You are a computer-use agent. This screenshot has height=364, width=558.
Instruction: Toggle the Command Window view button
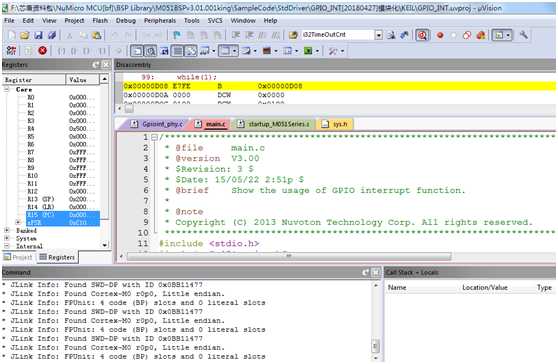point(137,51)
